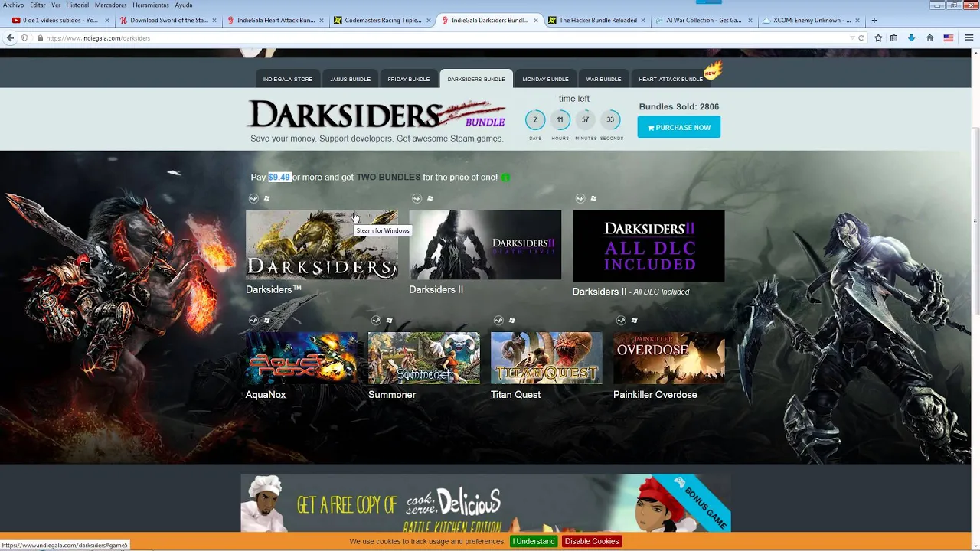Image resolution: width=980 pixels, height=551 pixels.
Task: Switch to Codemasters Racing Triple tab
Action: click(x=383, y=20)
